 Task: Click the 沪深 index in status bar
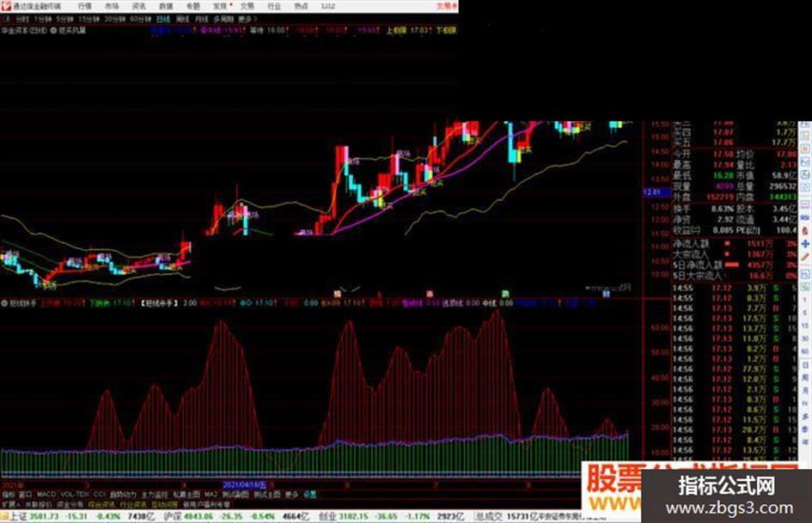(172, 516)
